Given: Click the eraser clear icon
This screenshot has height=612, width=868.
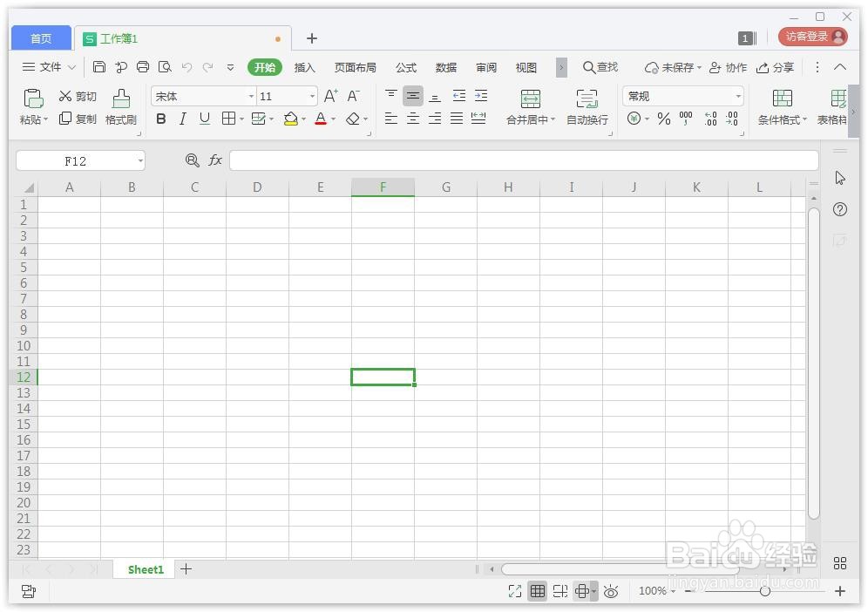Looking at the screenshot, I should 353,119.
